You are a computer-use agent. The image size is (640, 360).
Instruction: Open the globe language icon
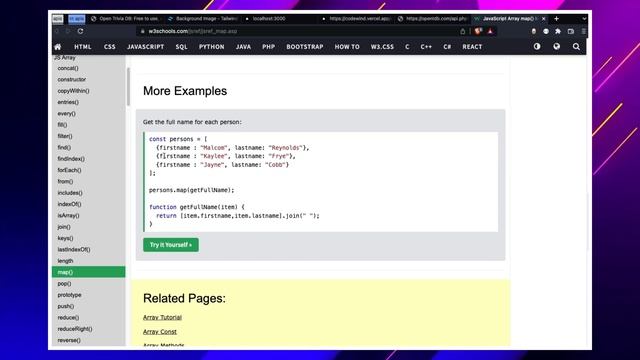556,47
